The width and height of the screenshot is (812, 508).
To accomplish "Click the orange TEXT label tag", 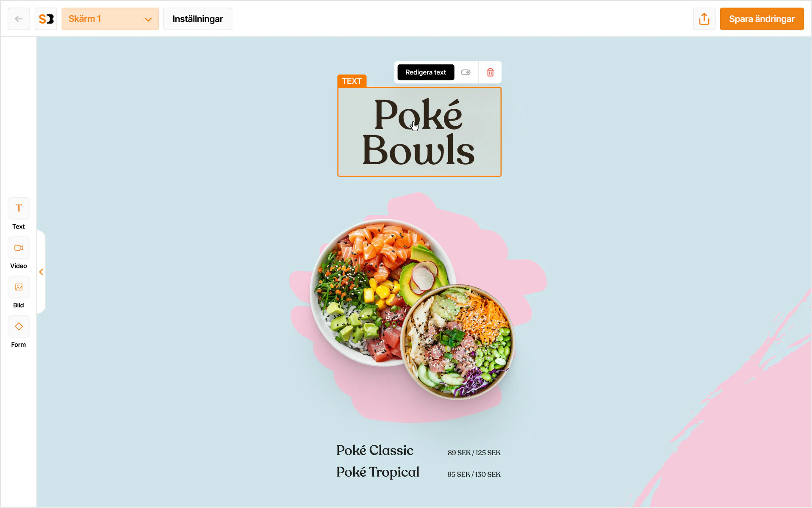I will click(352, 81).
